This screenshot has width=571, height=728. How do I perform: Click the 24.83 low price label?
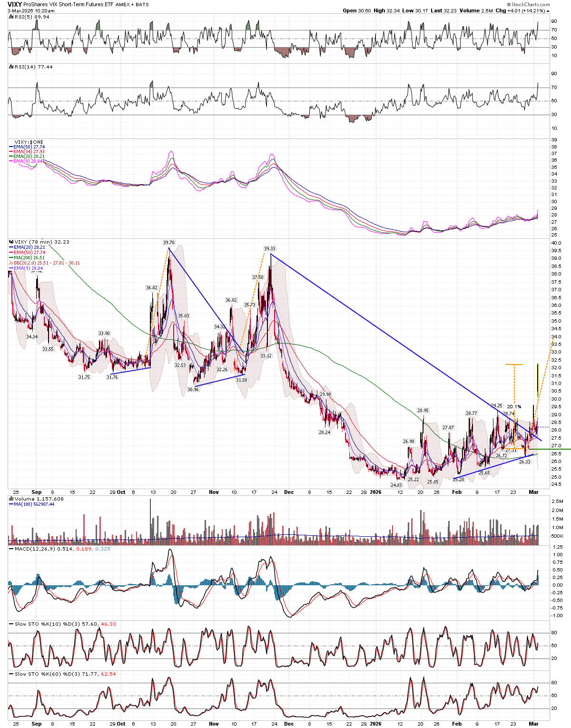pyautogui.click(x=396, y=485)
